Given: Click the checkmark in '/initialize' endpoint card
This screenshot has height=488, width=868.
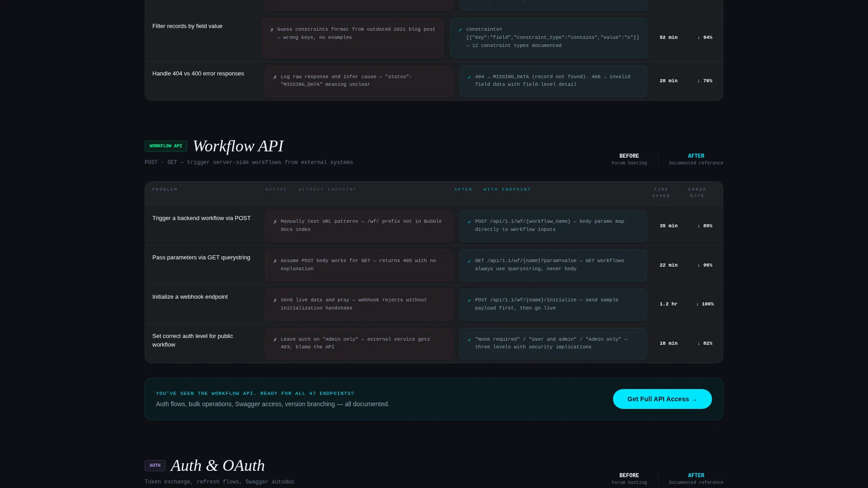Looking at the screenshot, I should tap(469, 300).
